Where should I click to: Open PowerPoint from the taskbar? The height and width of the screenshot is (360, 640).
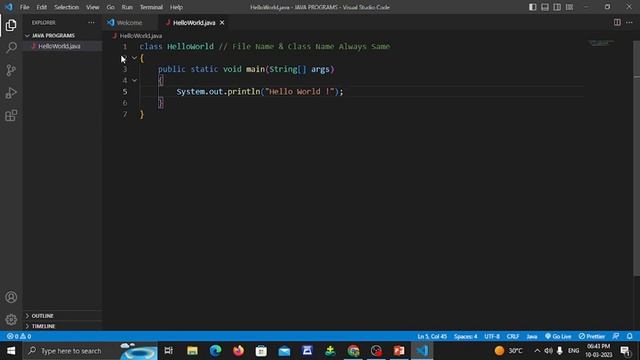point(399,351)
